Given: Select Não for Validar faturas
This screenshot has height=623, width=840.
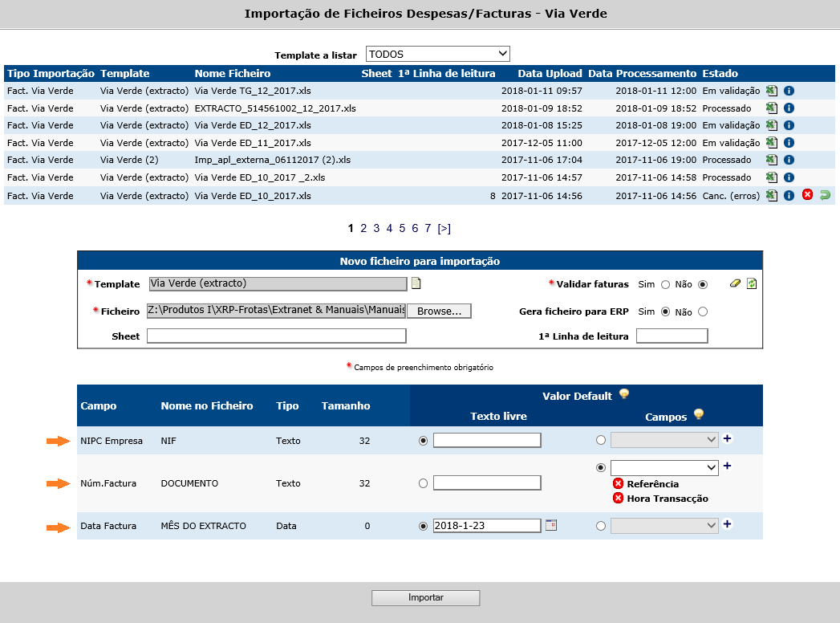Looking at the screenshot, I should point(703,285).
